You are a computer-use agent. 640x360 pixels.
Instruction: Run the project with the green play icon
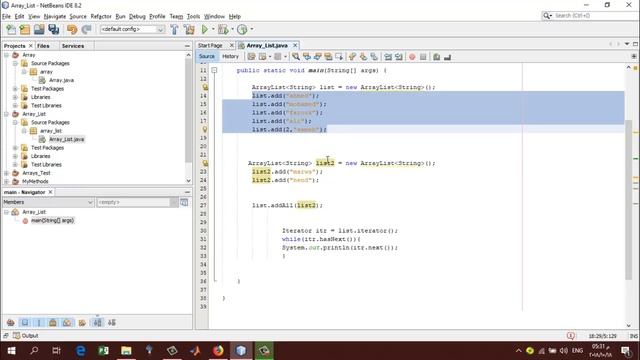click(x=204, y=29)
